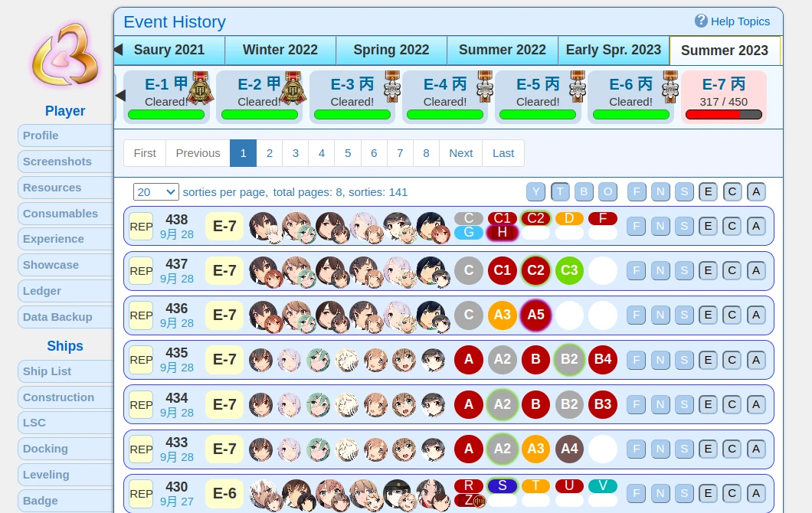Toggle the E button for sortie 435
This screenshot has height=513, width=812.
pyautogui.click(x=708, y=360)
